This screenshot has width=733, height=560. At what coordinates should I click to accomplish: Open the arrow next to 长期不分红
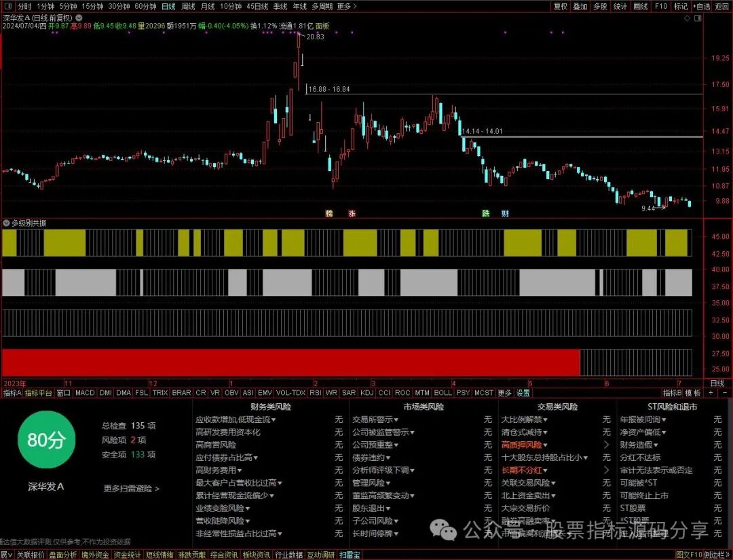(x=607, y=470)
